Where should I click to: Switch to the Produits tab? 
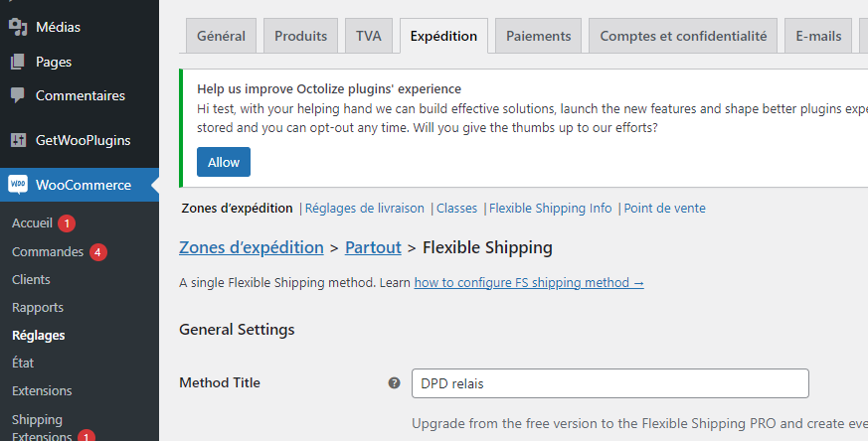[x=300, y=36]
